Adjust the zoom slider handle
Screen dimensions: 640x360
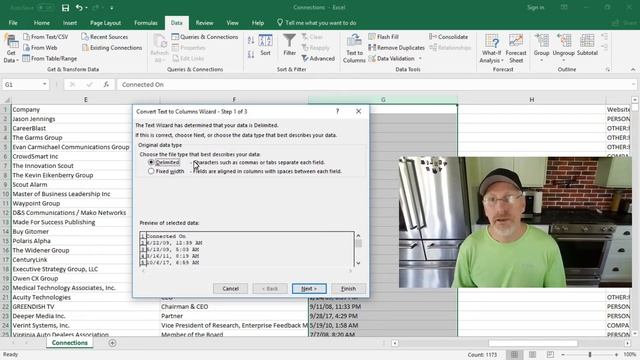point(590,355)
